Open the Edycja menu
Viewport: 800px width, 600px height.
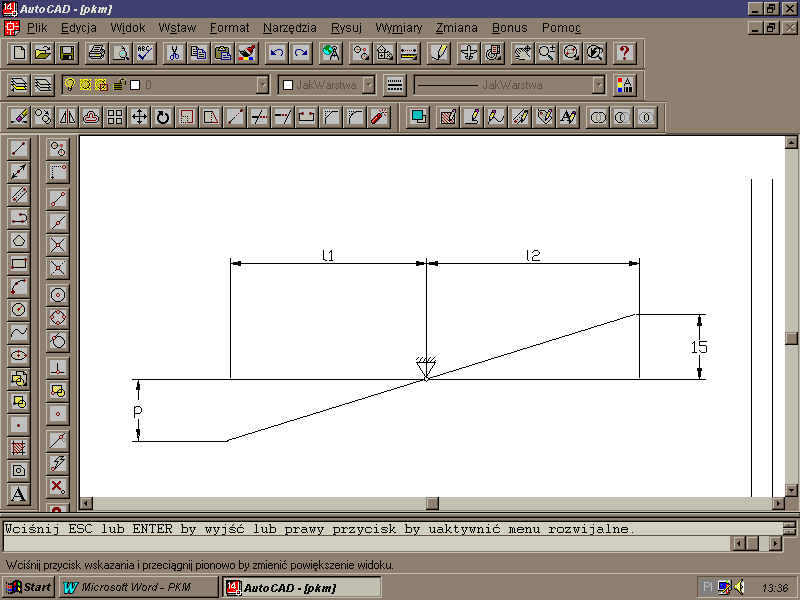tap(79, 28)
